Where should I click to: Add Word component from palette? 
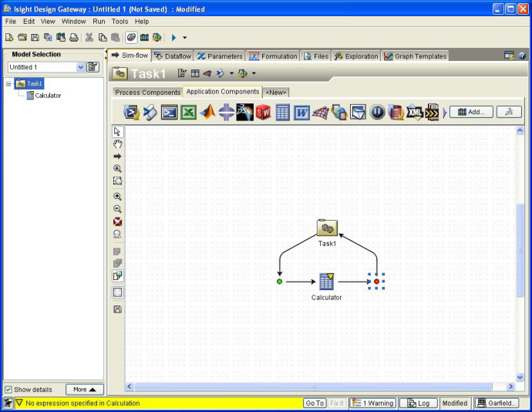[x=301, y=113]
